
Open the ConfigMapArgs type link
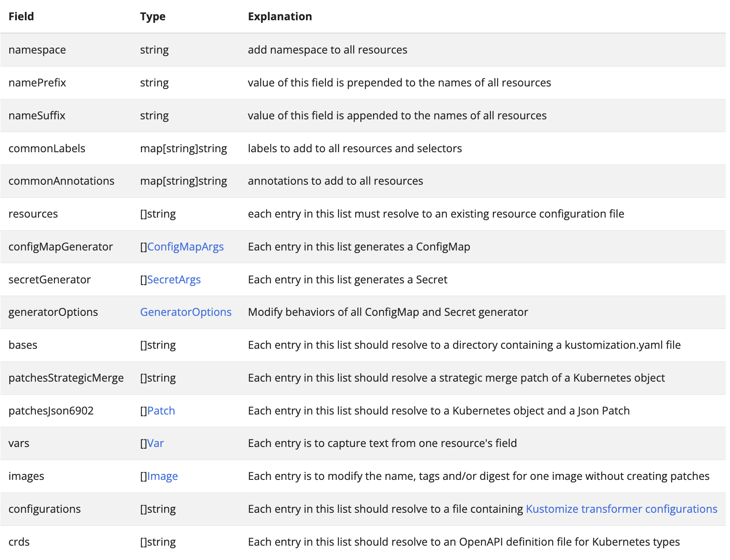[x=185, y=247]
